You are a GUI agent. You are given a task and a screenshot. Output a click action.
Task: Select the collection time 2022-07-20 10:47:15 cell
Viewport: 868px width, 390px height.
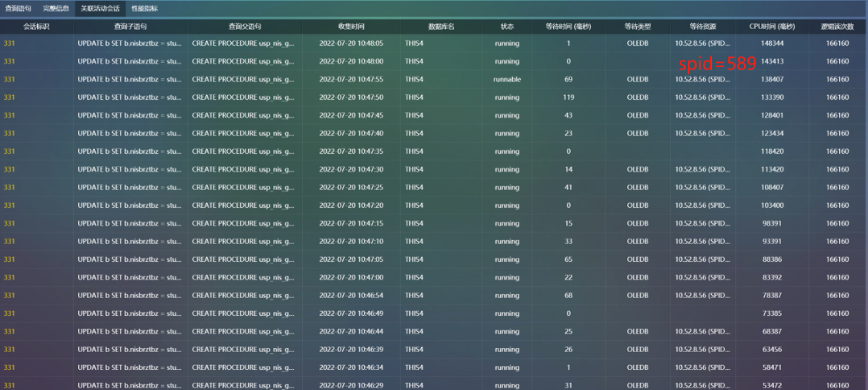351,223
